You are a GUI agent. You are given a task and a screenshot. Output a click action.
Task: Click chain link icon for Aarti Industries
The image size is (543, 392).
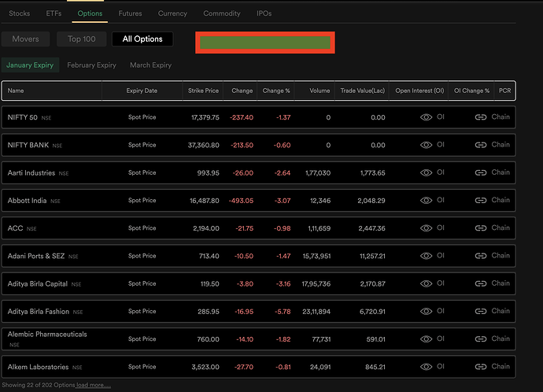coord(481,173)
